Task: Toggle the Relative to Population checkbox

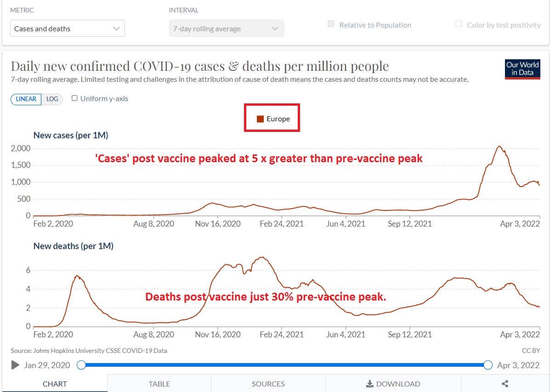Action: pos(331,24)
